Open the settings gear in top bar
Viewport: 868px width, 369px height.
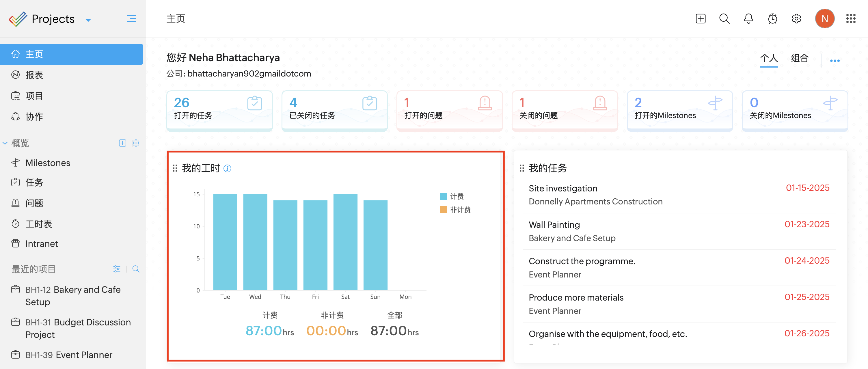click(796, 18)
